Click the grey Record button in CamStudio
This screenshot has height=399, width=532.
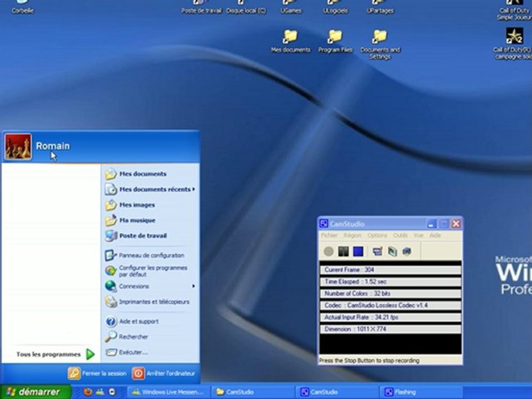pos(329,252)
